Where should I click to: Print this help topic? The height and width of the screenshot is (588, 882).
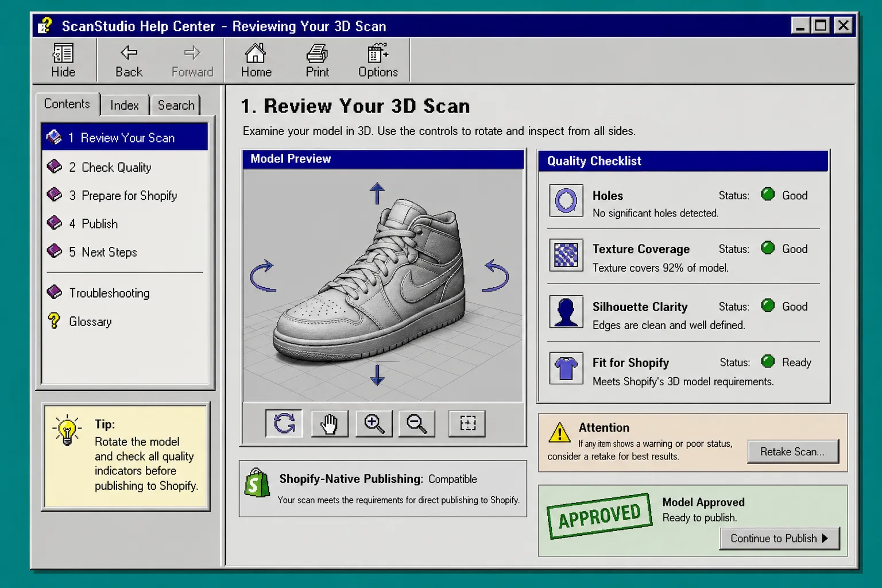click(317, 60)
